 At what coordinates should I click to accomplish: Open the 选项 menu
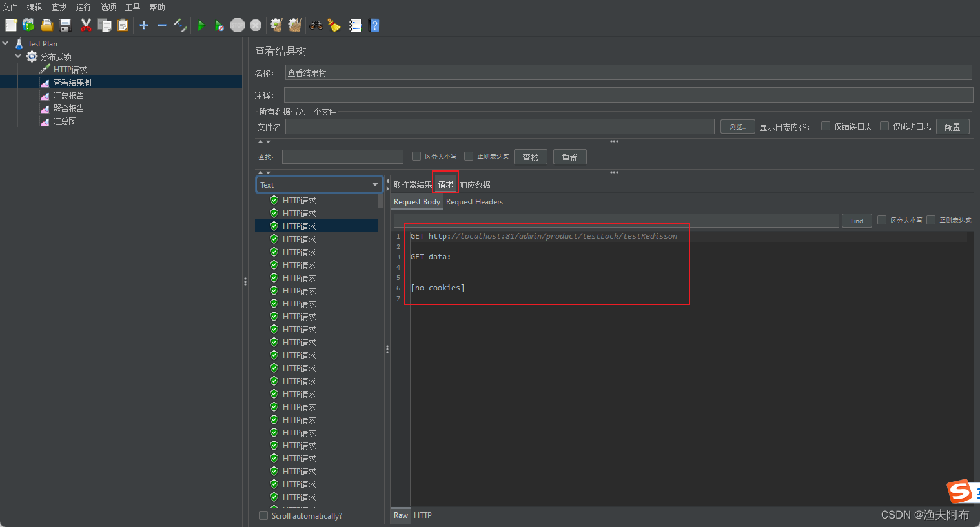[108, 7]
